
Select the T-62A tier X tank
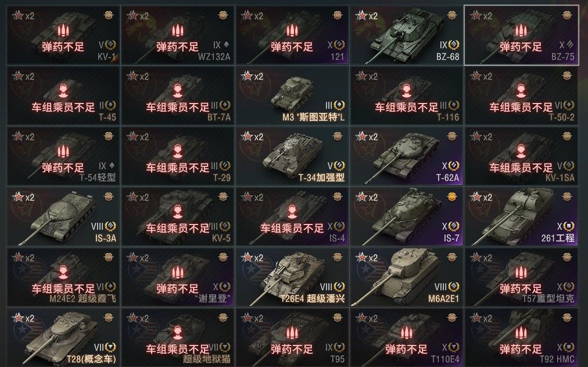(x=406, y=156)
